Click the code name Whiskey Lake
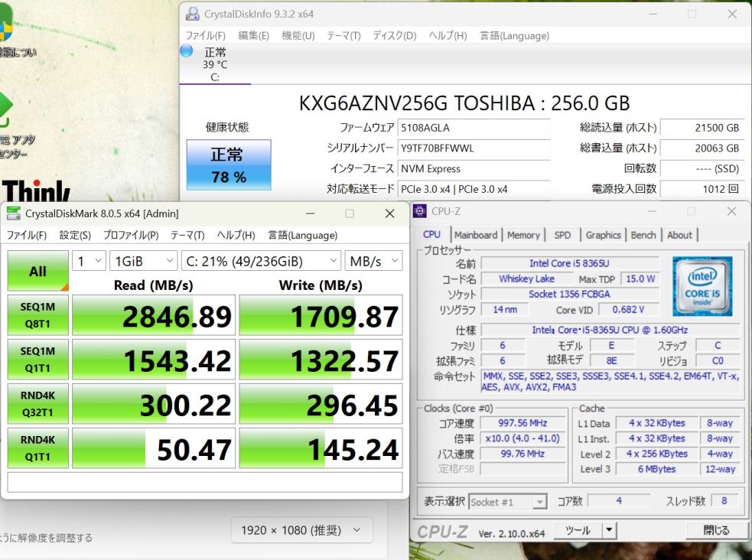The width and height of the screenshot is (752, 560). (x=526, y=278)
